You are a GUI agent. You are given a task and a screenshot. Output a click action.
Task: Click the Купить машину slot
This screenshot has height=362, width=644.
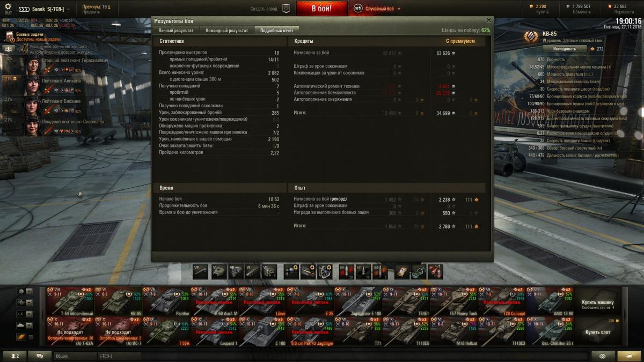point(598,301)
